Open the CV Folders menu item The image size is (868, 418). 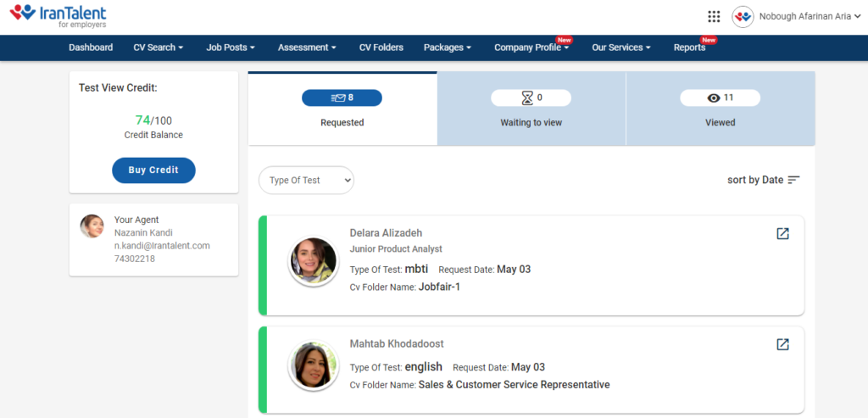pos(381,47)
